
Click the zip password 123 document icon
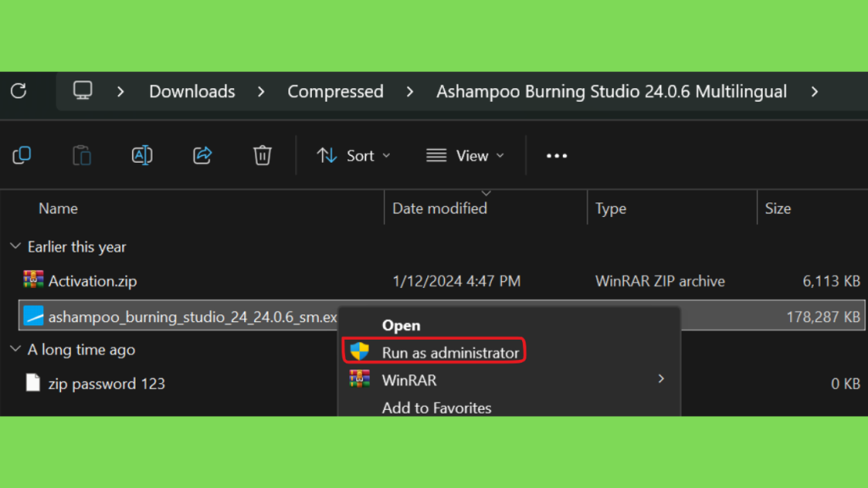pos(33,383)
